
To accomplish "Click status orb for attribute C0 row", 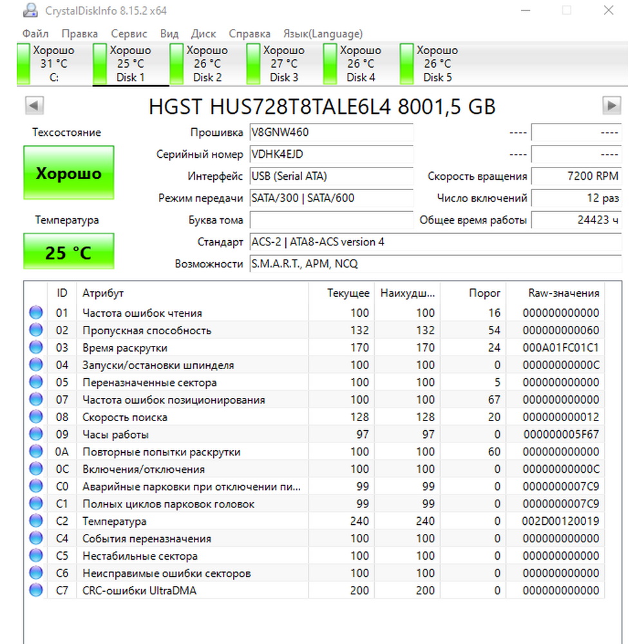I will coord(36,486).
